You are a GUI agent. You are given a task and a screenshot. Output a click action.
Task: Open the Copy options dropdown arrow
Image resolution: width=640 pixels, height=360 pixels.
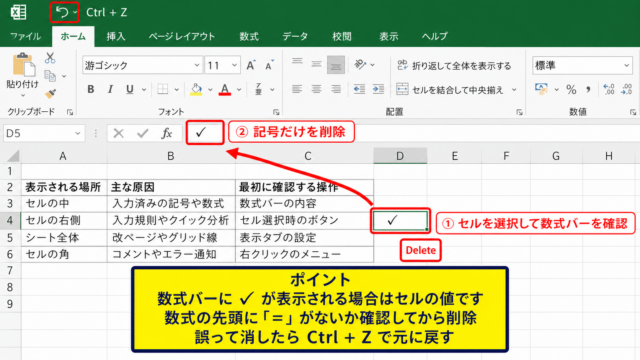click(x=64, y=76)
